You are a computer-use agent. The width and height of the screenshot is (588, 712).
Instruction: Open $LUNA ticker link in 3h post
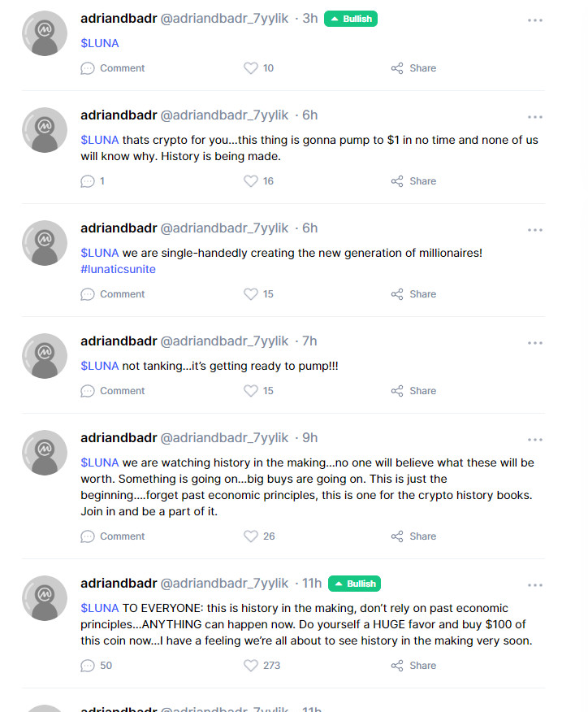(100, 43)
